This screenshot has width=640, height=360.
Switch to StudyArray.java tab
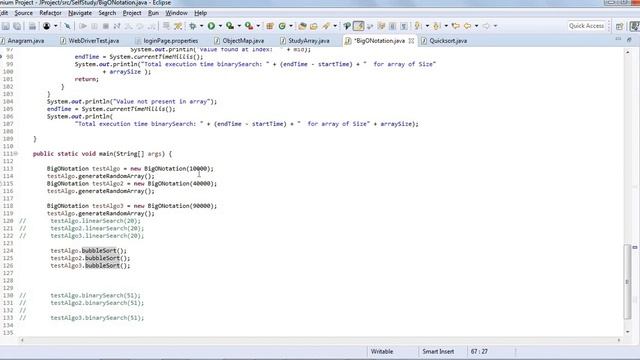click(309, 41)
